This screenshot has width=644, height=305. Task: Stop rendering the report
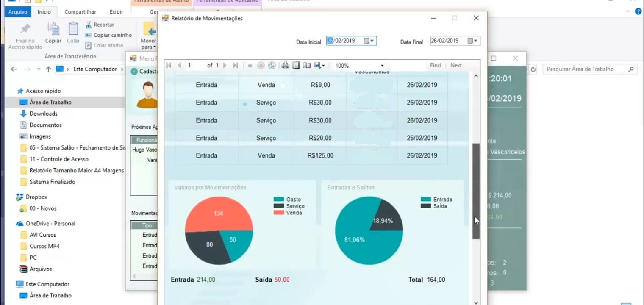[x=261, y=65]
